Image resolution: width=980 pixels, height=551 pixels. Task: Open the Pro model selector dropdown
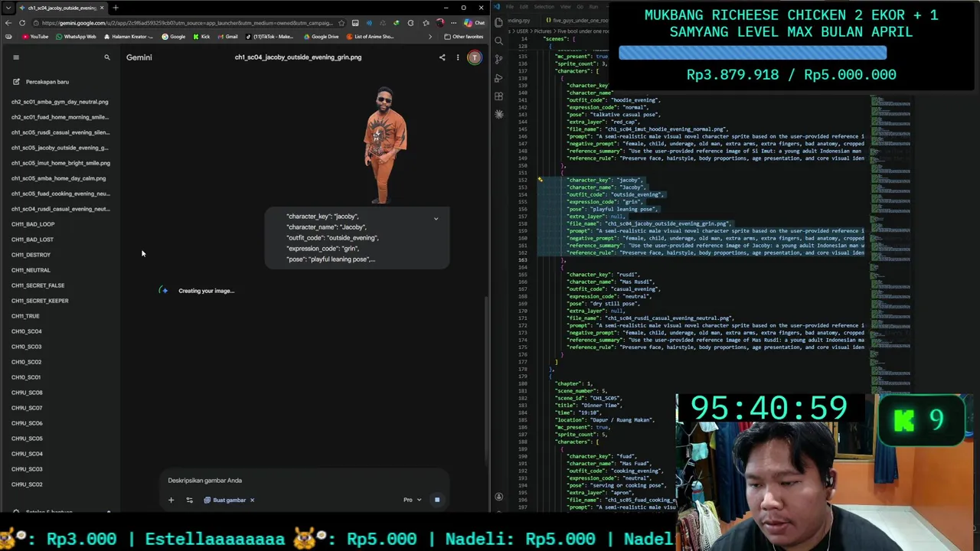413,500
